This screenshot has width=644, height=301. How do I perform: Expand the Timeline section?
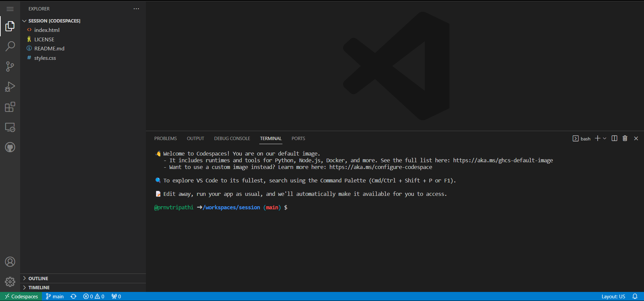coord(83,288)
